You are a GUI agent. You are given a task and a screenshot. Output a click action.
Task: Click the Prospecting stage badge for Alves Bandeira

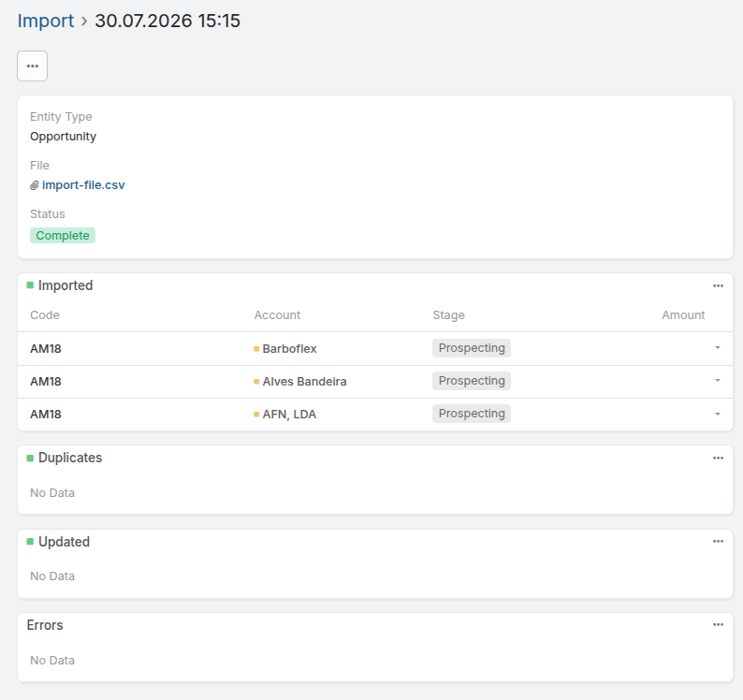472,381
